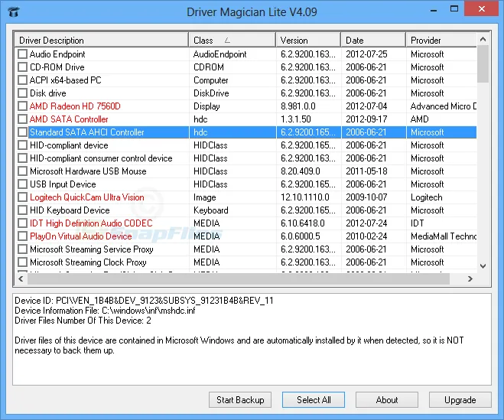
Task: Click the DiskDrive class cell
Action: [211, 93]
